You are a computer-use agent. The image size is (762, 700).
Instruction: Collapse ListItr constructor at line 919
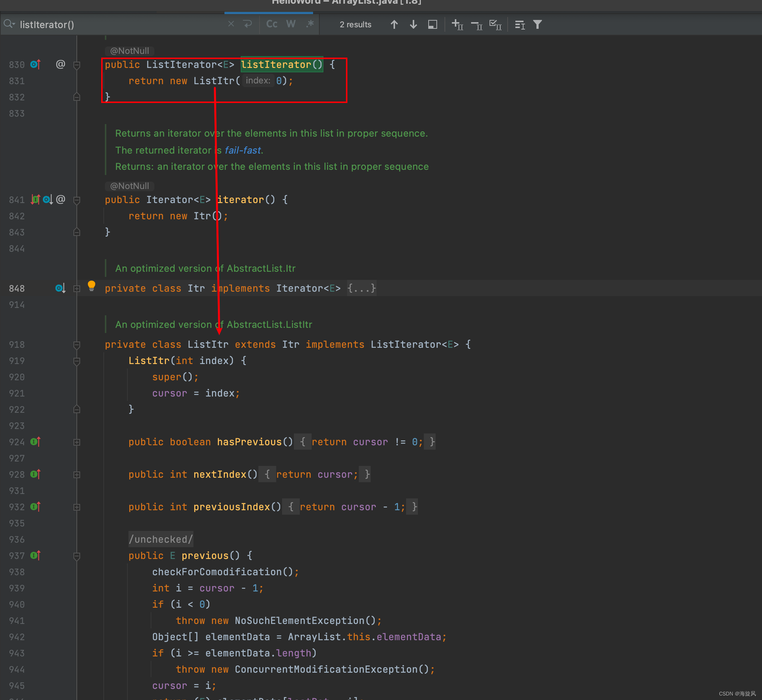[x=76, y=361]
